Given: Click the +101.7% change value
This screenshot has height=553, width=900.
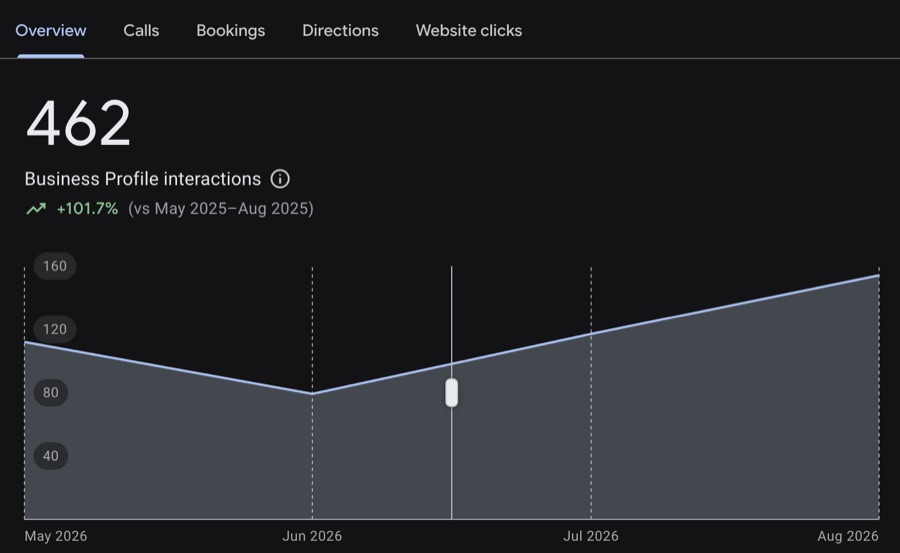Looking at the screenshot, I should pos(87,208).
